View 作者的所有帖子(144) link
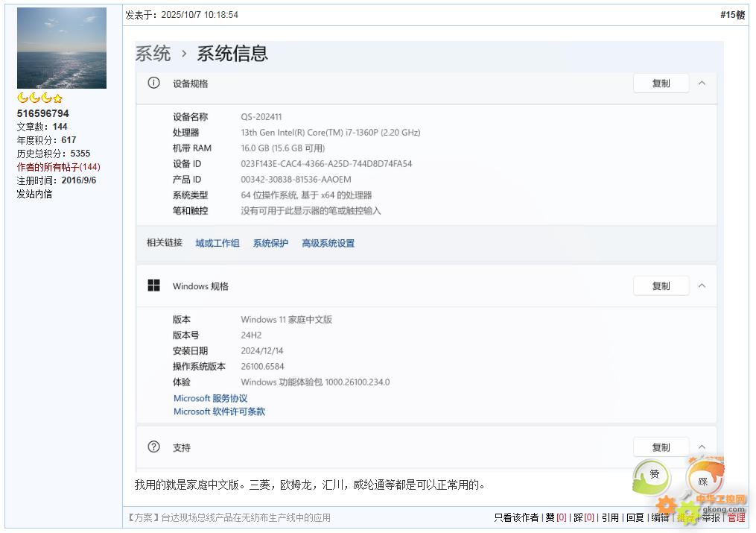This screenshot has width=756, height=533. [58, 167]
